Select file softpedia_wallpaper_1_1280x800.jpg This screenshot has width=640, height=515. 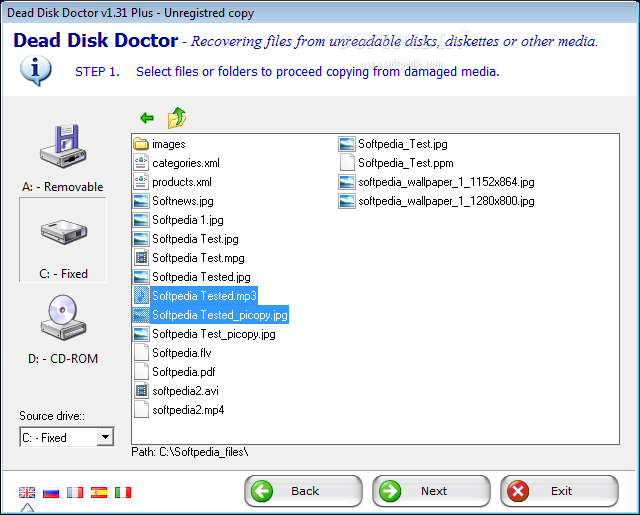point(446,201)
